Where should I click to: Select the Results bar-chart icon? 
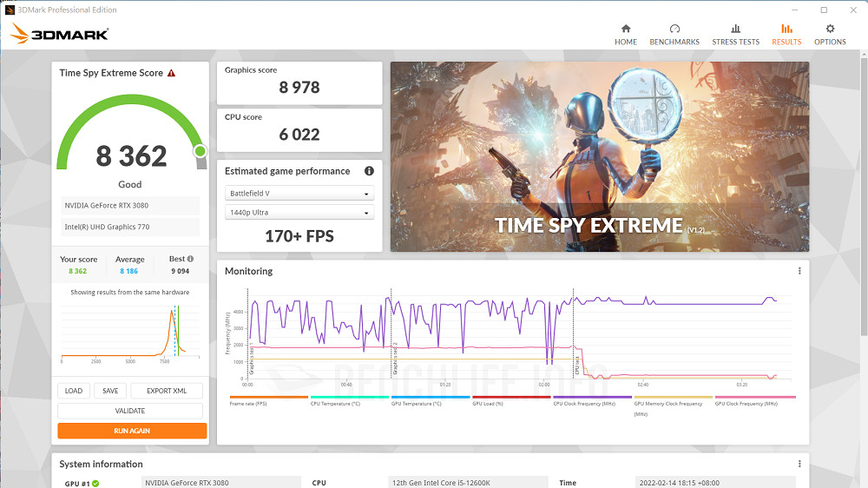pyautogui.click(x=786, y=29)
